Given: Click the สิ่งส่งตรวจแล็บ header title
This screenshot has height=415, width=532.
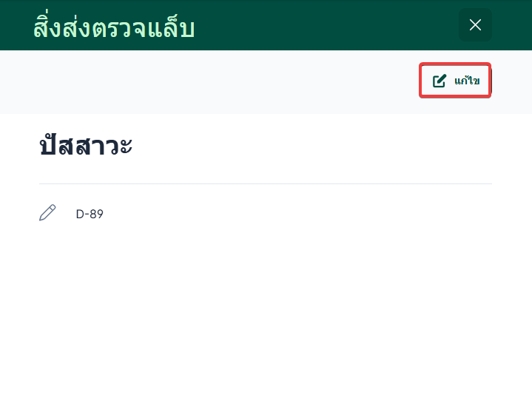Looking at the screenshot, I should point(114,27).
